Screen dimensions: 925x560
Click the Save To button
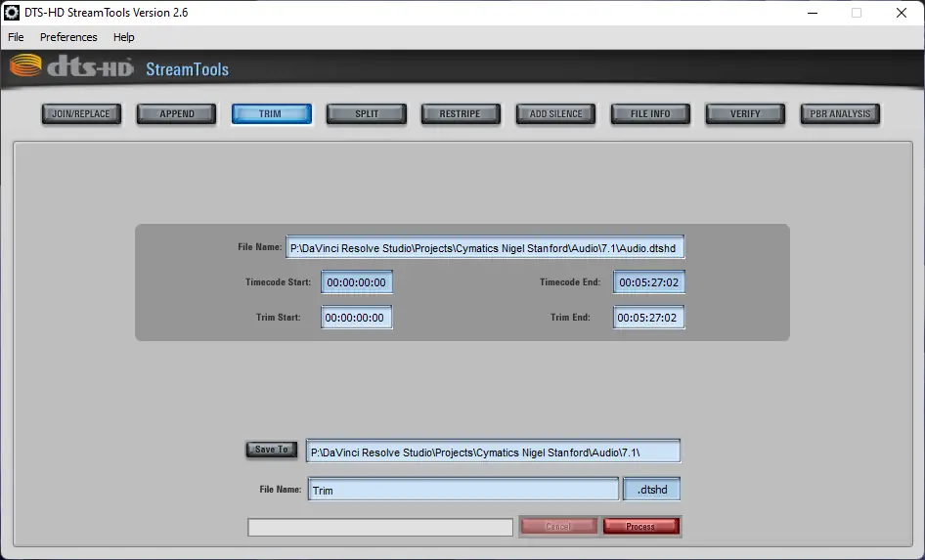click(x=272, y=450)
